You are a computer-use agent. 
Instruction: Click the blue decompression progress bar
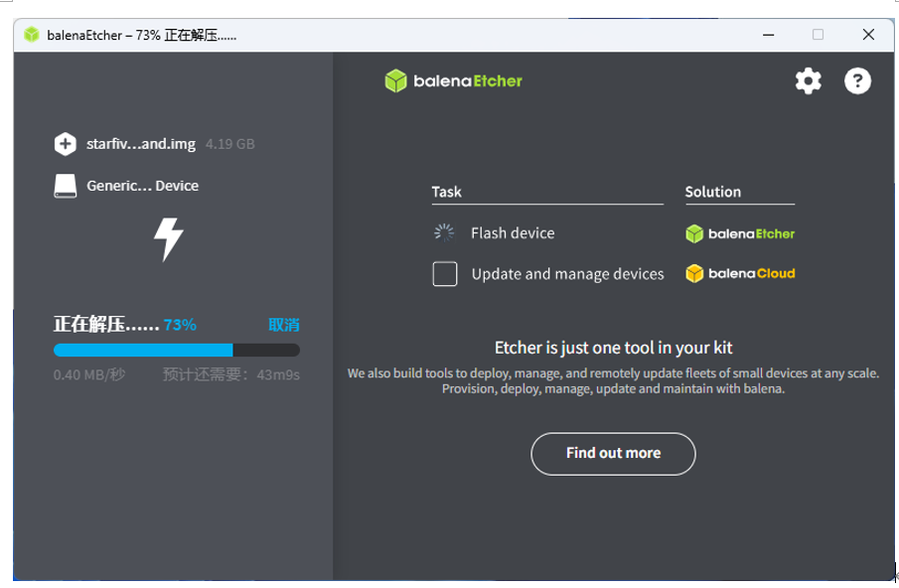pos(177,351)
